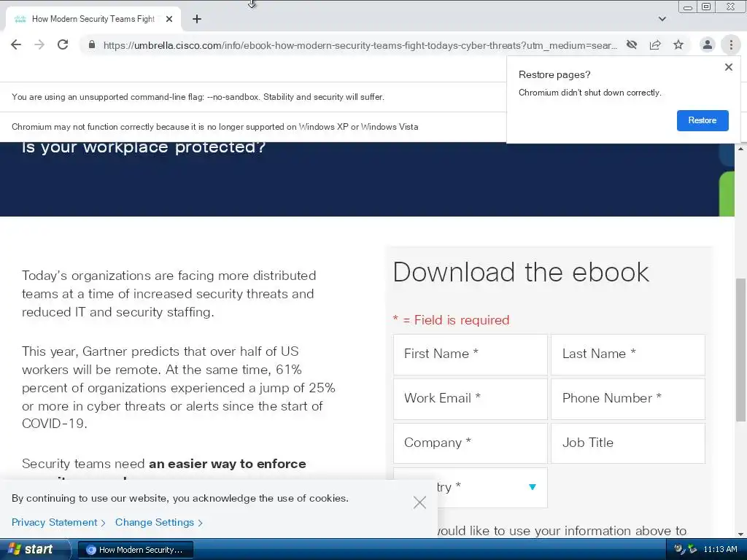Minimize the Chromium window
The width and height of the screenshot is (747, 560).
(687, 7)
